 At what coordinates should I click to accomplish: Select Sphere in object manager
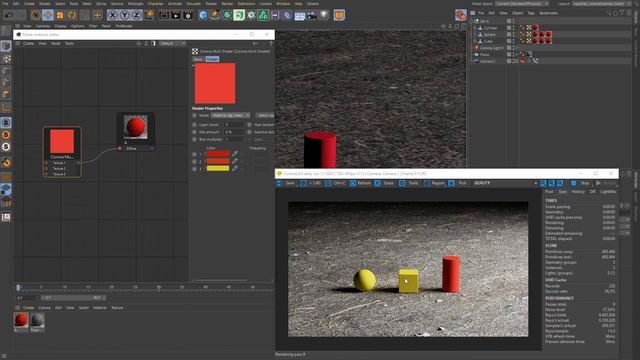[x=489, y=35]
